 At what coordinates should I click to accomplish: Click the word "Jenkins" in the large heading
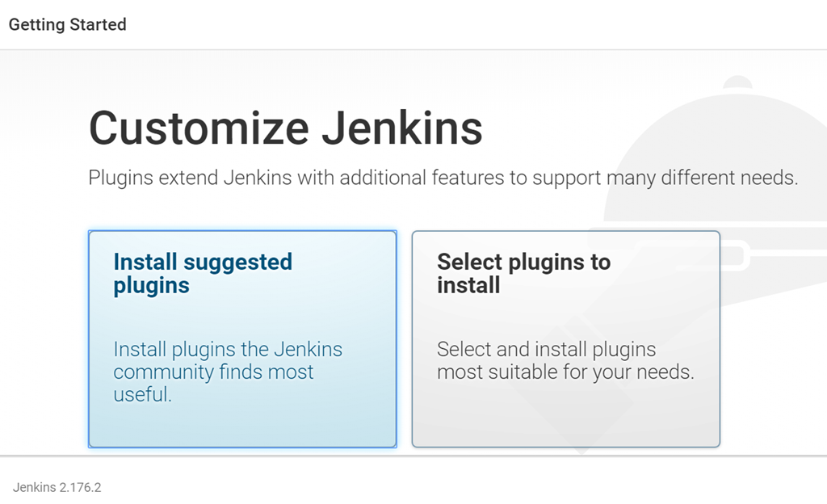click(x=401, y=128)
